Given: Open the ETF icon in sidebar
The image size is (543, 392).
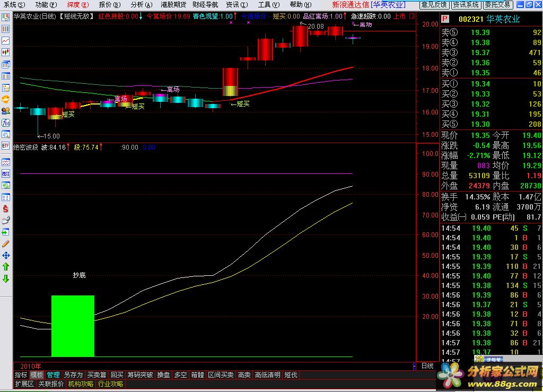Looking at the screenshot, I should (5, 146).
